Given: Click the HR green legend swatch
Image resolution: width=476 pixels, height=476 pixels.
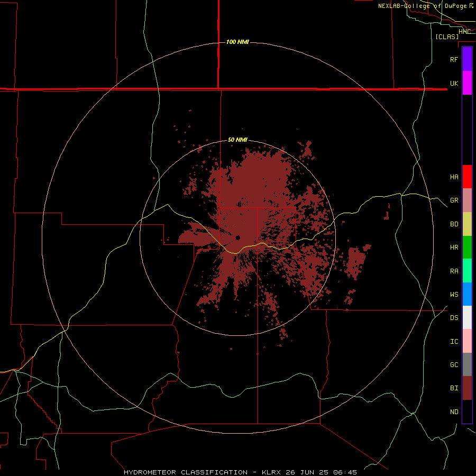Looking at the screenshot, I should (467, 248).
